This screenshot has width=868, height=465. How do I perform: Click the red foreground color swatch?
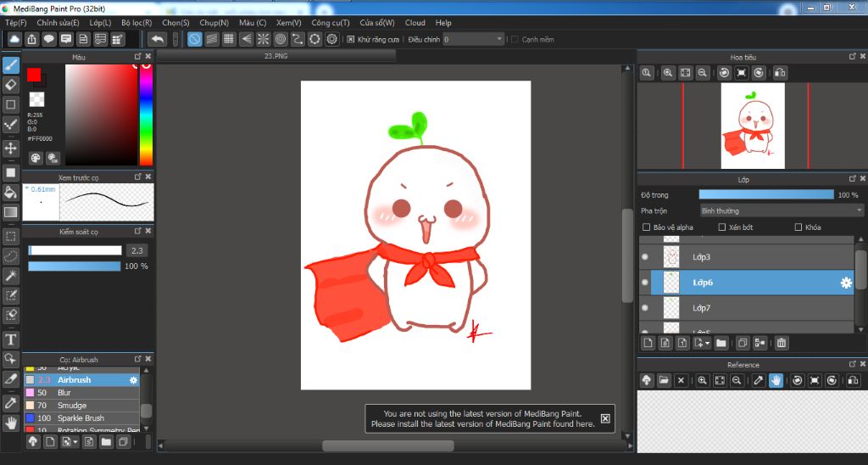coord(34,75)
